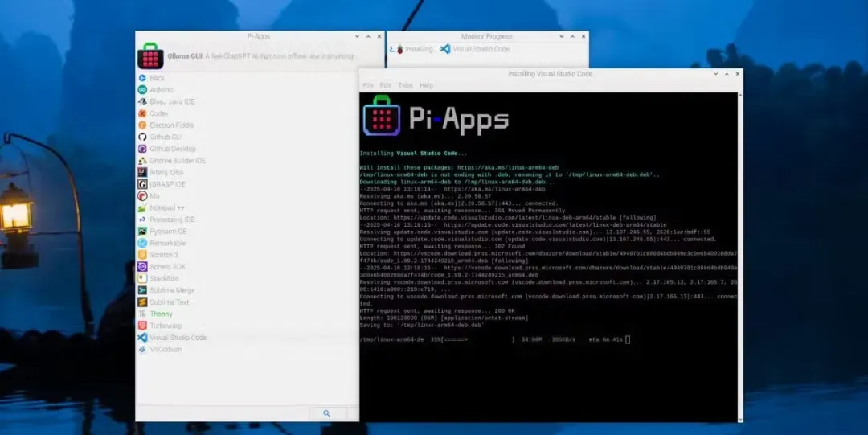Image resolution: width=868 pixels, height=435 pixels.
Task: Open the BlueJ Java IDE icon
Action: 142,101
